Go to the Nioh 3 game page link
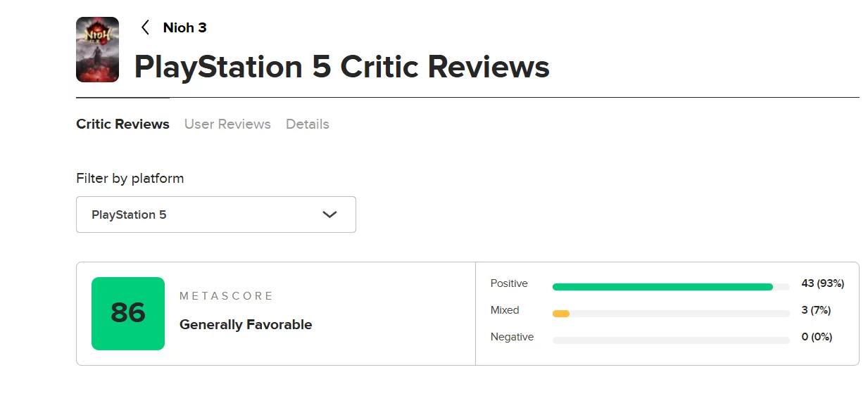 184,27
